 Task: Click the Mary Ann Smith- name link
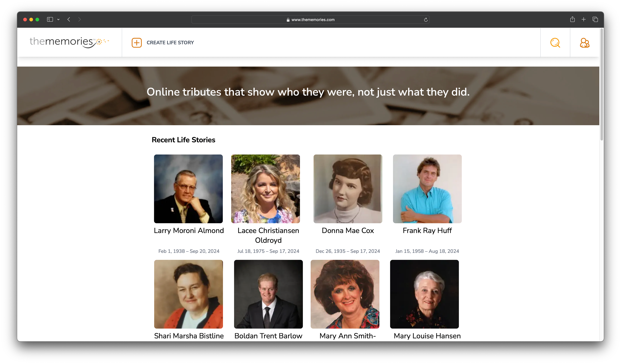pyautogui.click(x=348, y=336)
